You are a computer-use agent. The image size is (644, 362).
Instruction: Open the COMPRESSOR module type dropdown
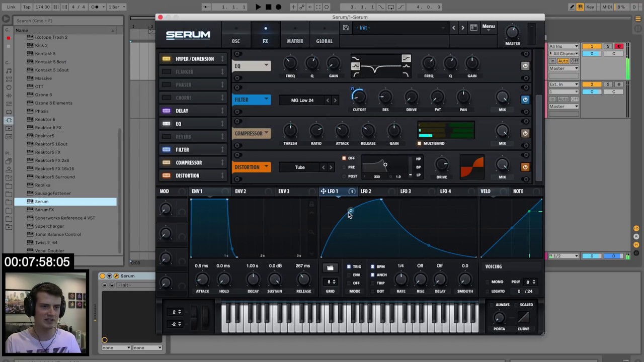point(252,133)
